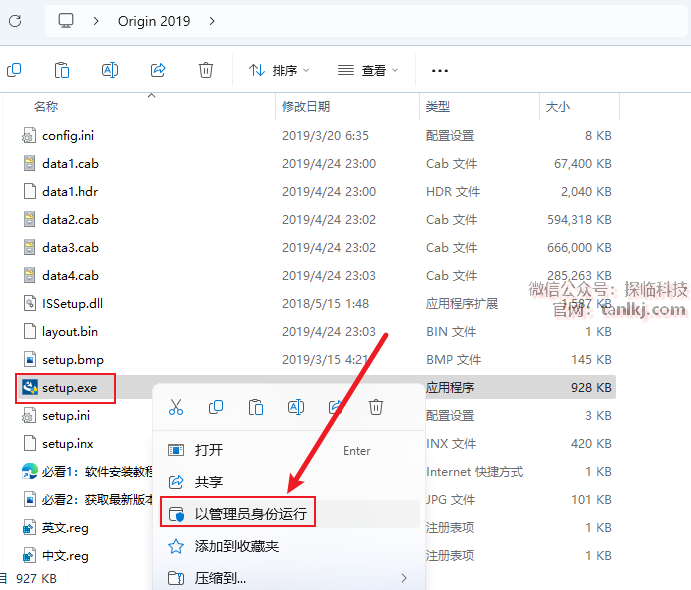The height and width of the screenshot is (590, 691).
Task: Click the 英文.reg file name
Action: click(x=65, y=527)
